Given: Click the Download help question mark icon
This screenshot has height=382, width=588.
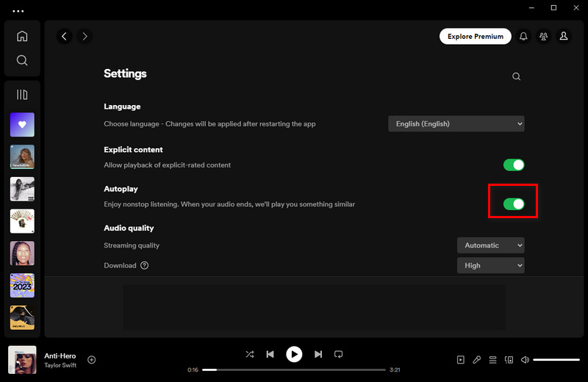Looking at the screenshot, I should pos(144,265).
